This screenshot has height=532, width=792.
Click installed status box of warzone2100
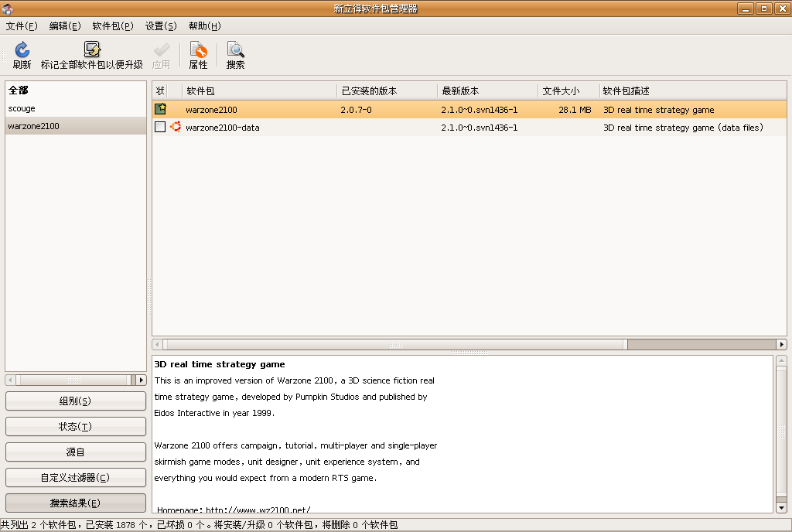(x=160, y=109)
